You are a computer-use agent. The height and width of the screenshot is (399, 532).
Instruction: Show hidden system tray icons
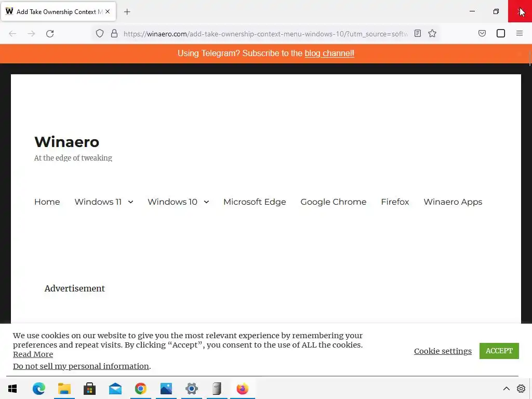coord(506,389)
